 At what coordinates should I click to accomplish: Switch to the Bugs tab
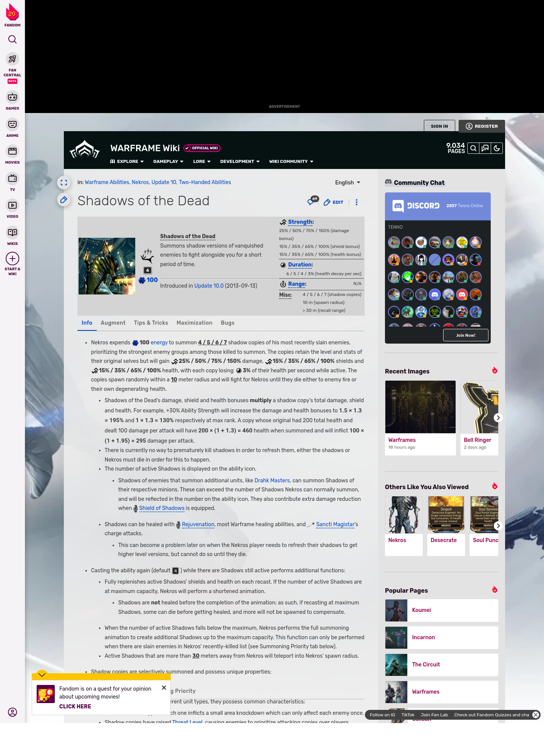coord(228,323)
